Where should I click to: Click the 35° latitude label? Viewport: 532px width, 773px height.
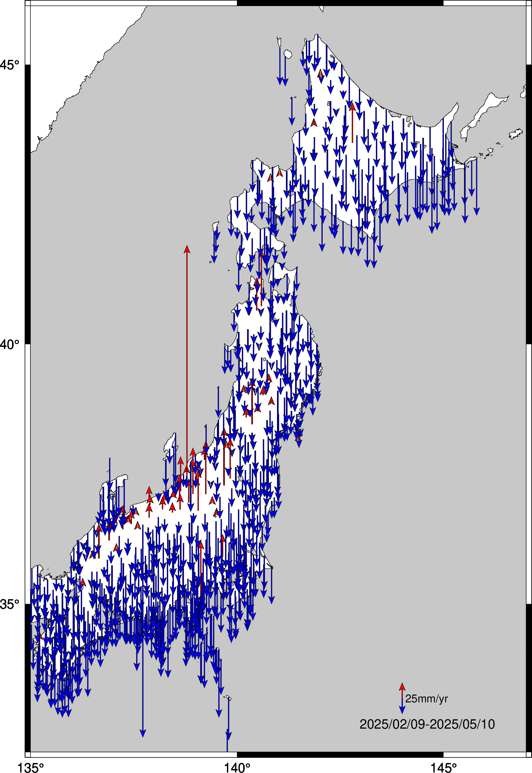(x=10, y=604)
